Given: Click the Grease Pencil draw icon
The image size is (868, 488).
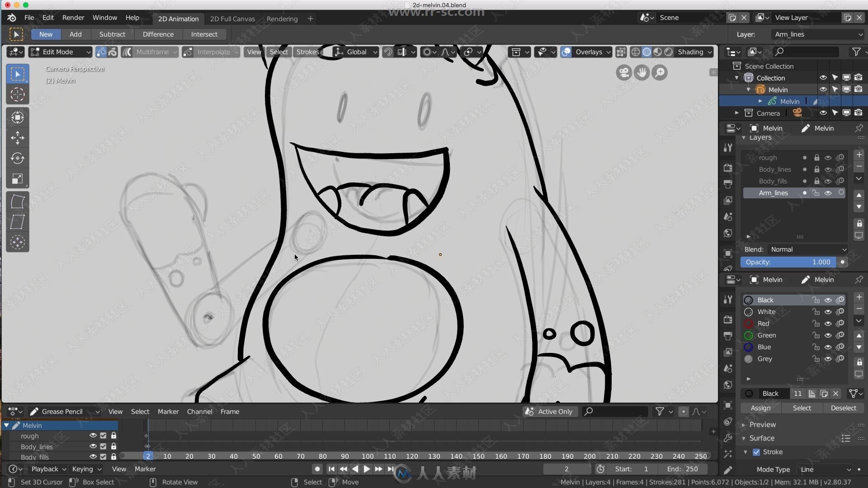Looking at the screenshot, I should 33,411.
